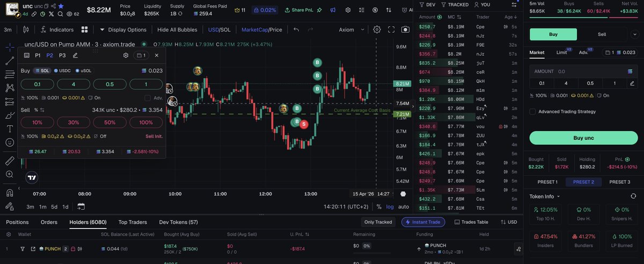The image size is (644, 264).
Task: Edit quick buy amounts pencil in right panel
Action: (x=632, y=83)
